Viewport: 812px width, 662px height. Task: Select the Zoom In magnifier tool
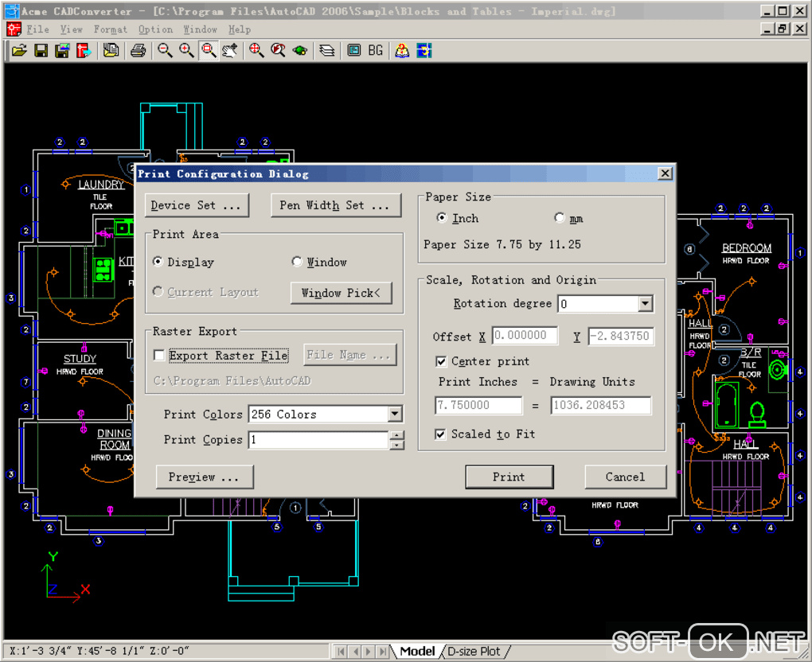click(186, 51)
